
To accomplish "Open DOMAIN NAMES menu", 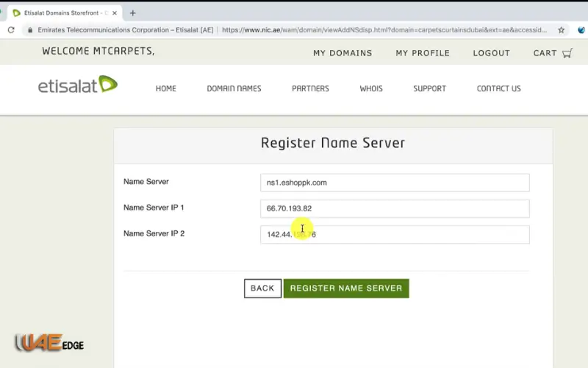I will point(234,88).
